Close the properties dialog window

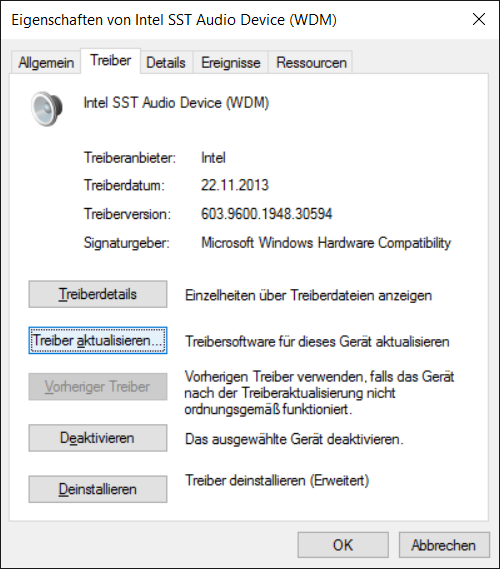(x=479, y=19)
